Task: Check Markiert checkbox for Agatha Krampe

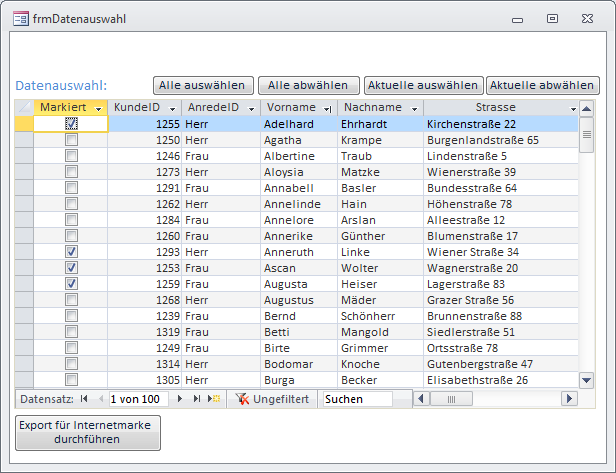Action: tap(71, 140)
